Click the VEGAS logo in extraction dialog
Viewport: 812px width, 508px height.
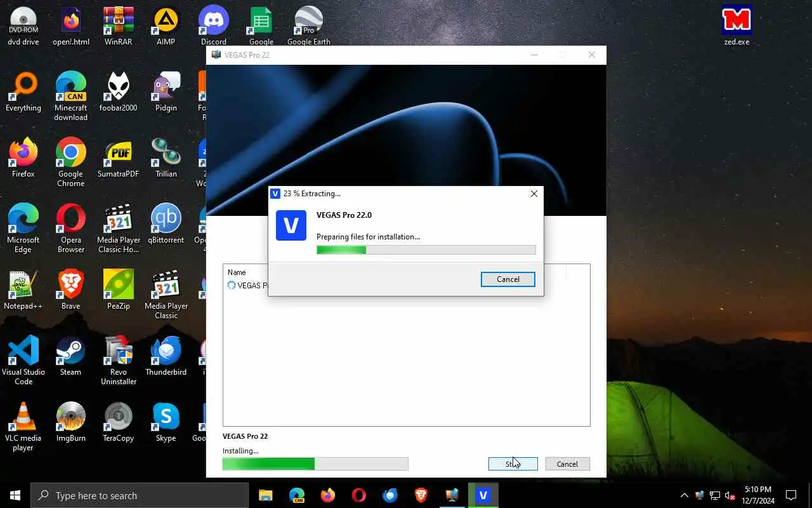[291, 225]
